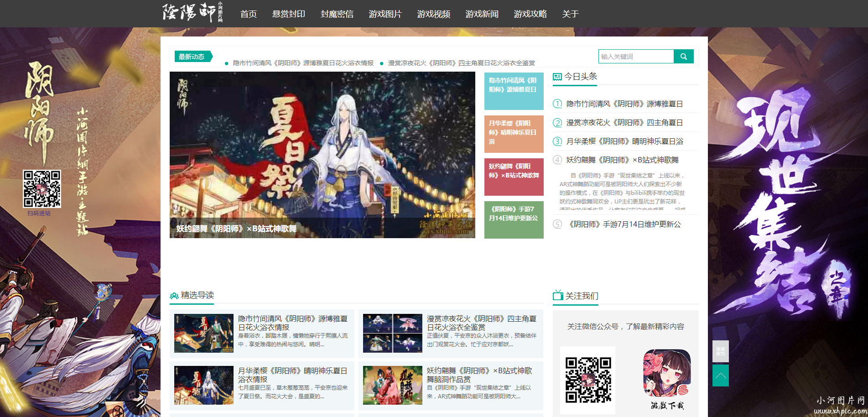Open slide caption 妖约翩舞《阴阳师》×B站式神歌舞
This screenshot has width=868, height=417.
pyautogui.click(x=236, y=229)
